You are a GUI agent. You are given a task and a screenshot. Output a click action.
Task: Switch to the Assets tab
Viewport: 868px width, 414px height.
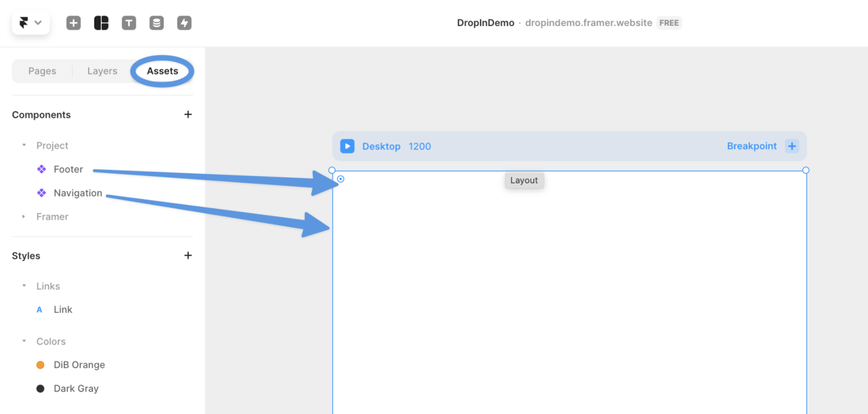[162, 71]
